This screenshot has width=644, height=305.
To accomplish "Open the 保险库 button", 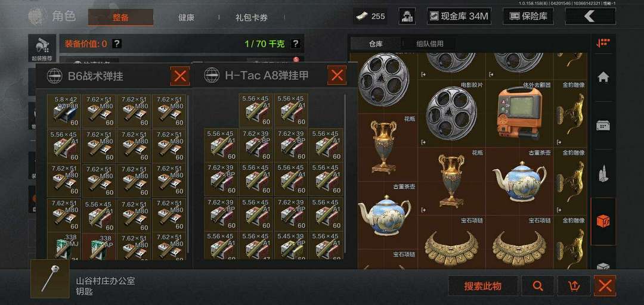I will click(x=528, y=16).
